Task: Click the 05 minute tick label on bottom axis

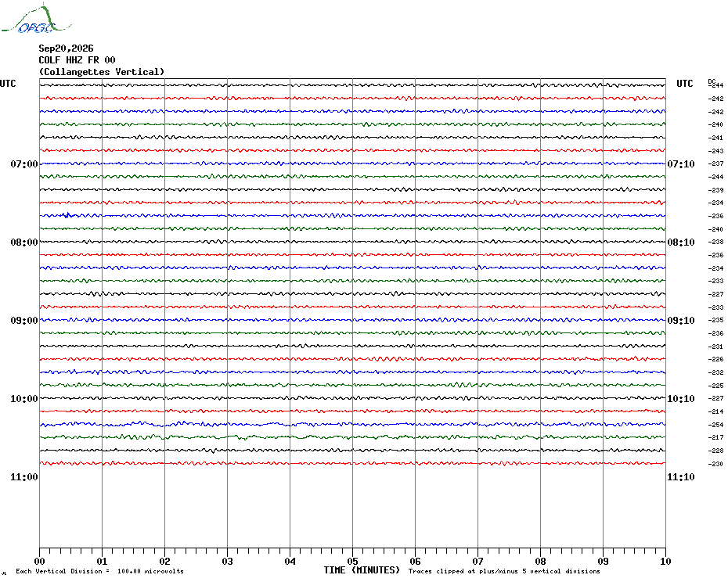Action: [x=352, y=562]
